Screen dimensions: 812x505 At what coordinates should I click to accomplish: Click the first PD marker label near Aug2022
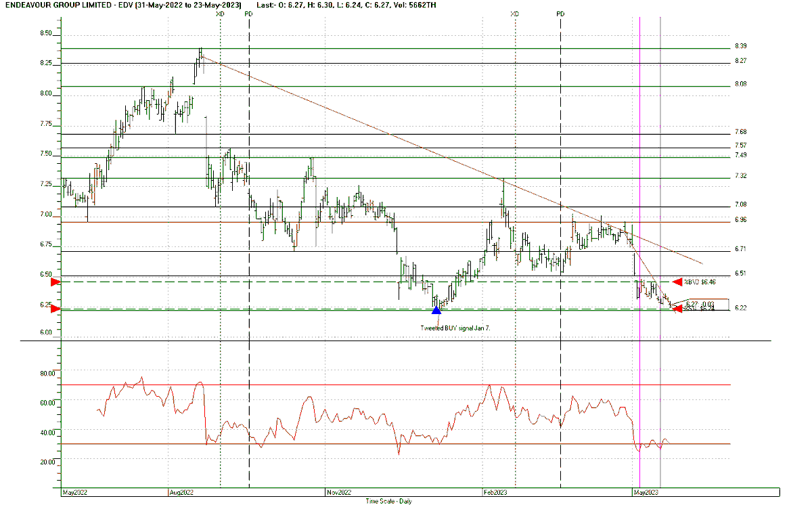click(x=249, y=14)
